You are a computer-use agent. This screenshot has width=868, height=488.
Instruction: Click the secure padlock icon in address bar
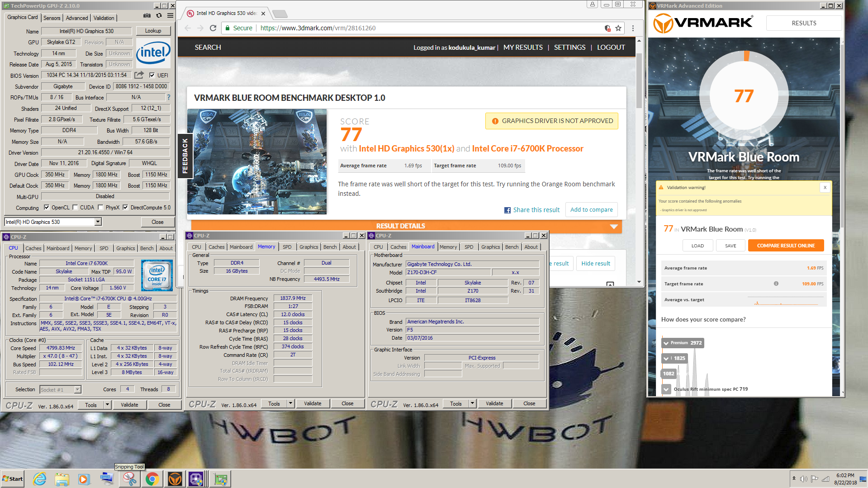click(x=228, y=28)
